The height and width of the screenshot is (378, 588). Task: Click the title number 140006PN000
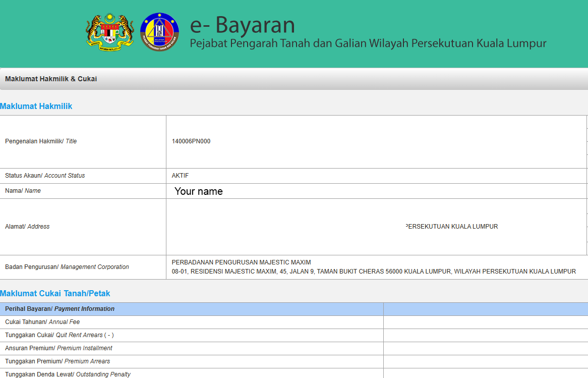click(191, 141)
